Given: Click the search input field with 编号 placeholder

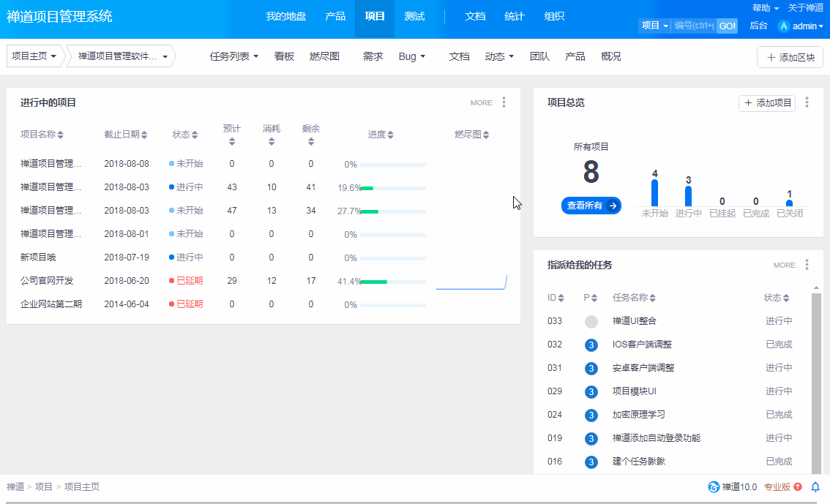Looking at the screenshot, I should pos(694,26).
